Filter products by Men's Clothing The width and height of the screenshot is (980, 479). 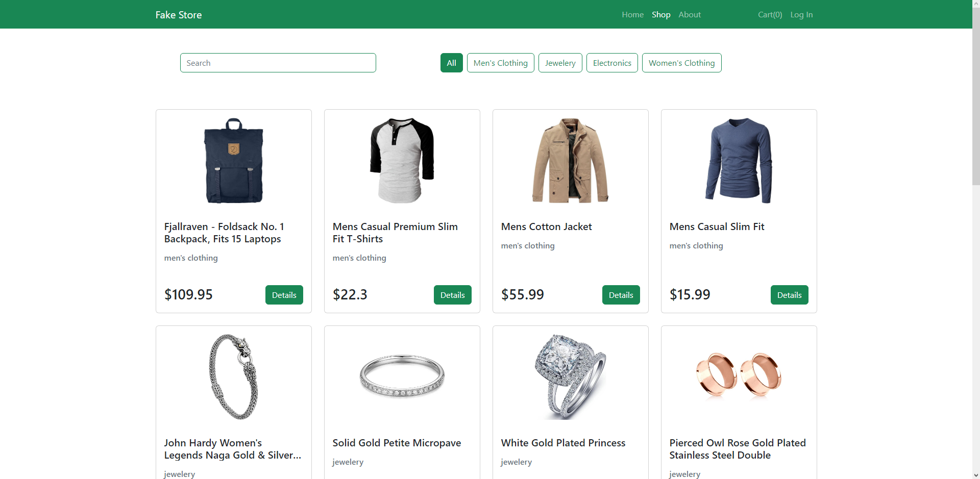pyautogui.click(x=500, y=63)
